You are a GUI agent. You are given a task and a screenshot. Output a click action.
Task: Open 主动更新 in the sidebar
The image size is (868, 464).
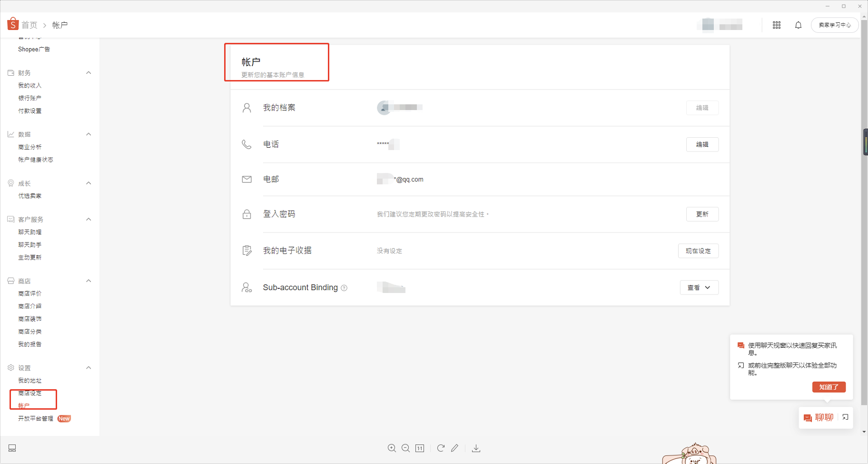pos(30,258)
